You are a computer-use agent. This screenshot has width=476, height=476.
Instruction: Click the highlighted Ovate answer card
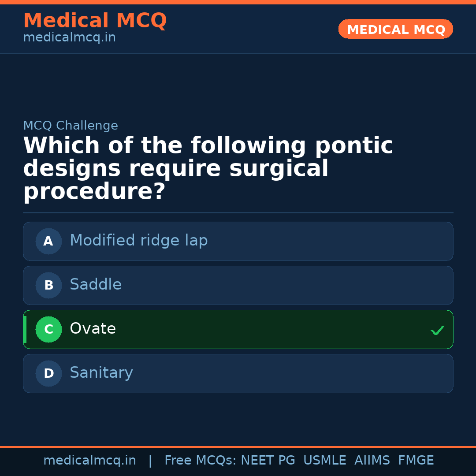(238, 329)
